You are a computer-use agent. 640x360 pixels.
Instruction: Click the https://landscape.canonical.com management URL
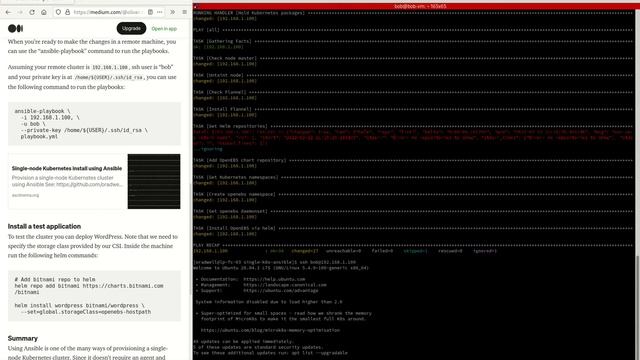285,285
